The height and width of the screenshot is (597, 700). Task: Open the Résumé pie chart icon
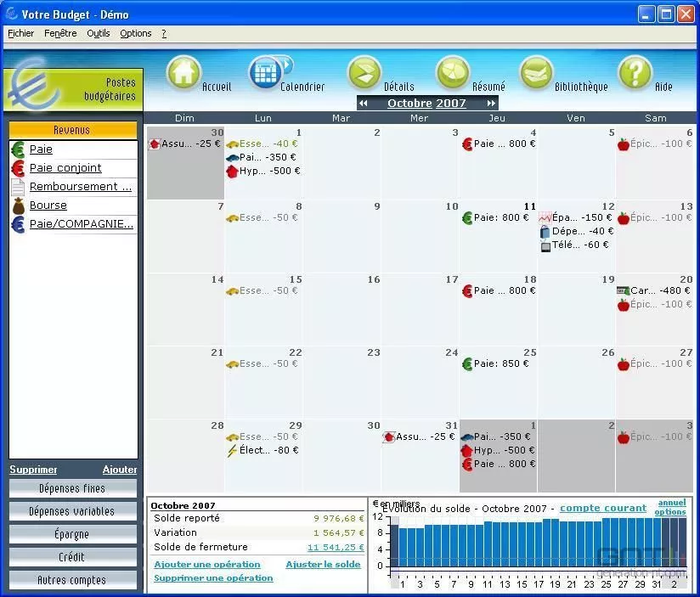point(453,74)
